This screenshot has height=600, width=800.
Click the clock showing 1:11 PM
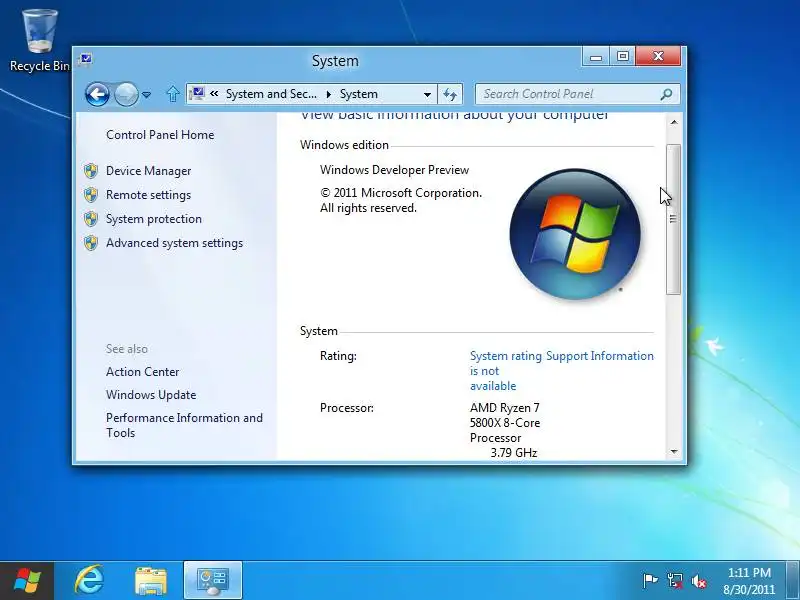pyautogui.click(x=749, y=572)
